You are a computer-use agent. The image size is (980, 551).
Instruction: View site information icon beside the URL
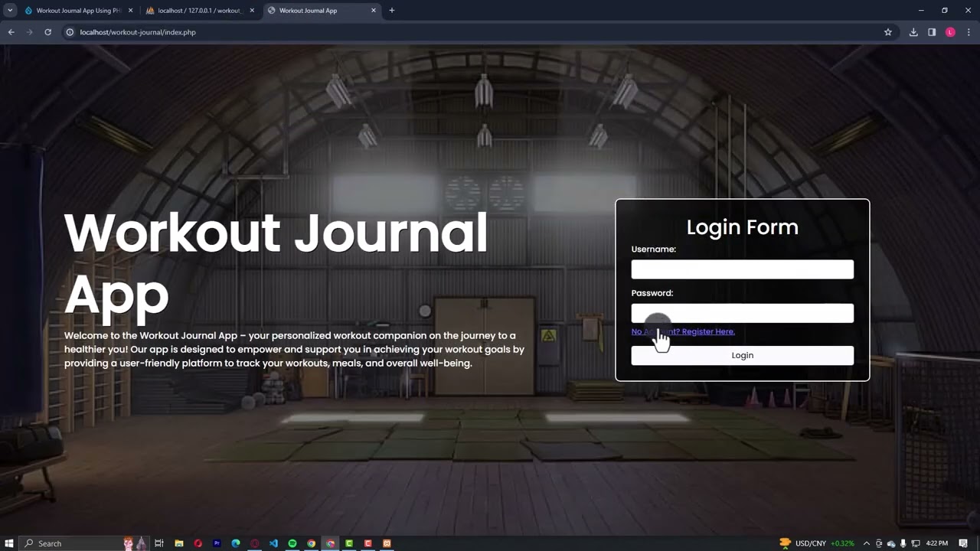tap(70, 32)
